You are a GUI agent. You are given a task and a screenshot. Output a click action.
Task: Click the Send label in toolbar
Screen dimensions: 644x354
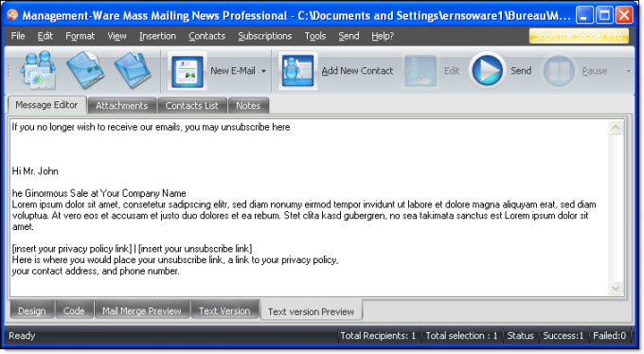tap(521, 71)
